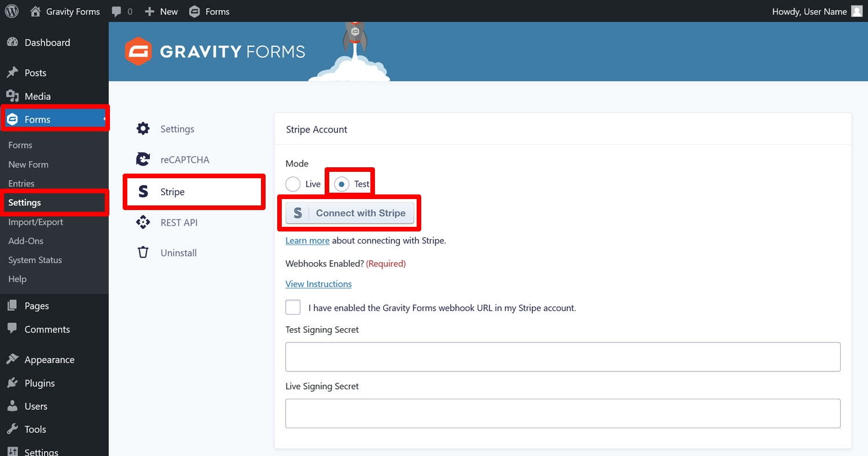868x456 pixels.
Task: Open Users label in the sidebar
Action: coord(36,406)
